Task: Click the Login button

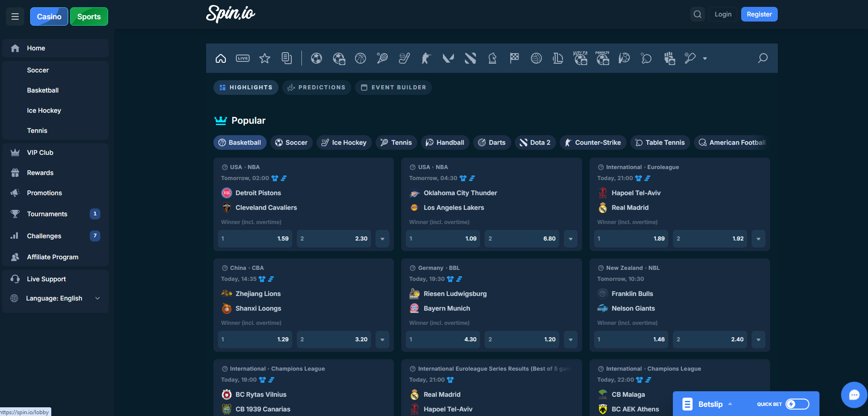Action: pyautogui.click(x=723, y=14)
